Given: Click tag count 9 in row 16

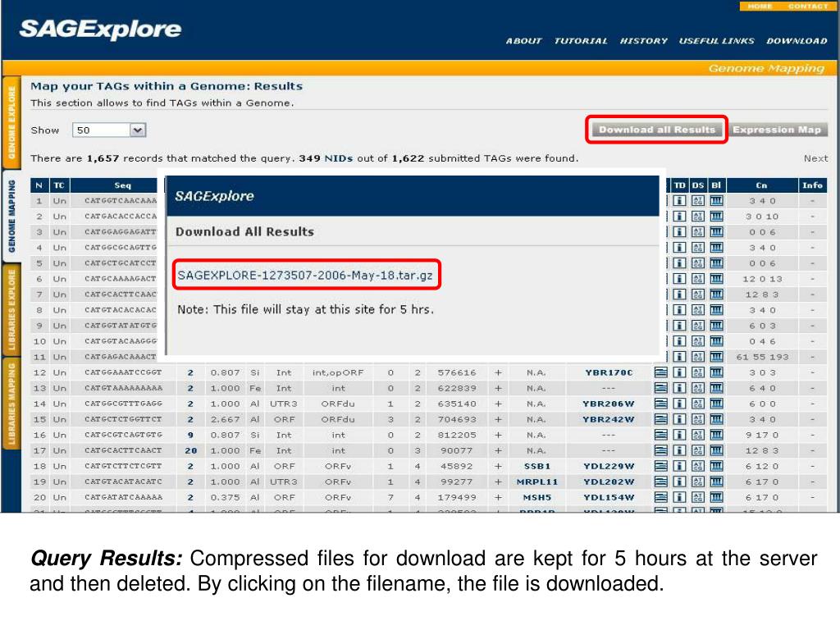Looking at the screenshot, I should [x=190, y=435].
